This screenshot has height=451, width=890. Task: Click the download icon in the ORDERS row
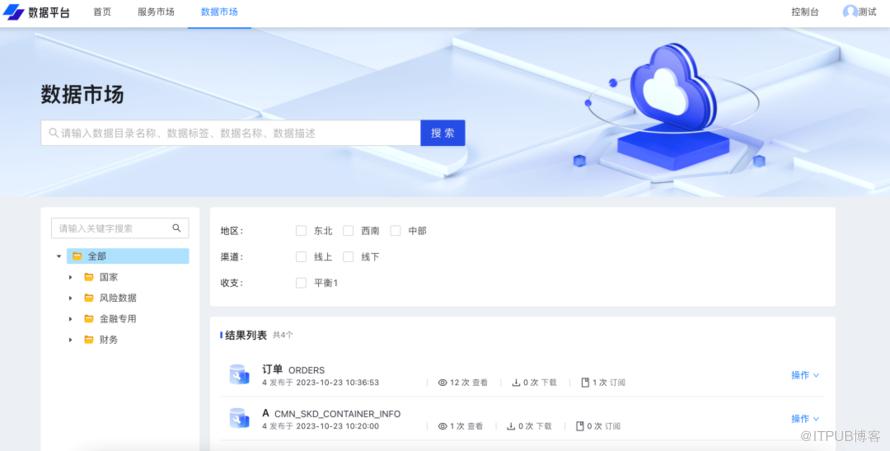[516, 383]
